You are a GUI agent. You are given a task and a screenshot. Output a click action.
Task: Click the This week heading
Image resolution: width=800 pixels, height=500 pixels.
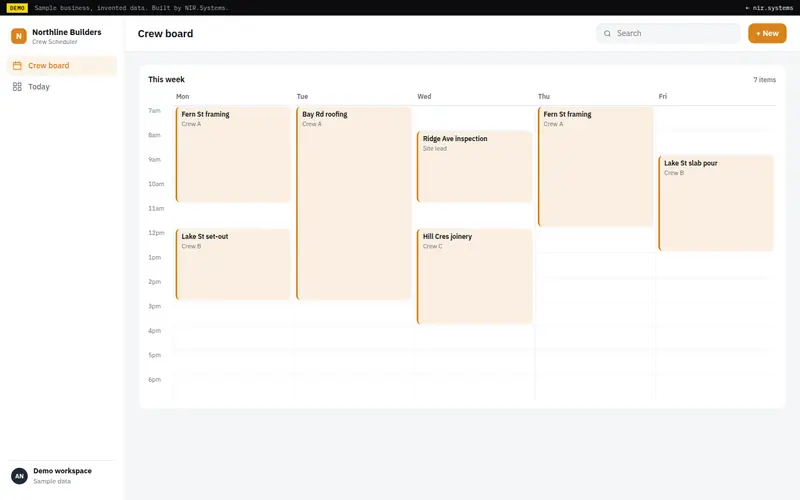166,80
